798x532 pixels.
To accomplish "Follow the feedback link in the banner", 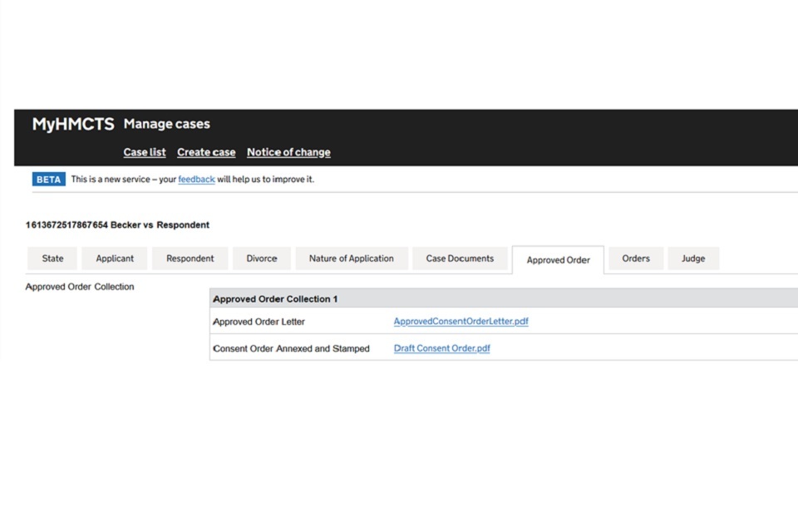I will [x=196, y=180].
